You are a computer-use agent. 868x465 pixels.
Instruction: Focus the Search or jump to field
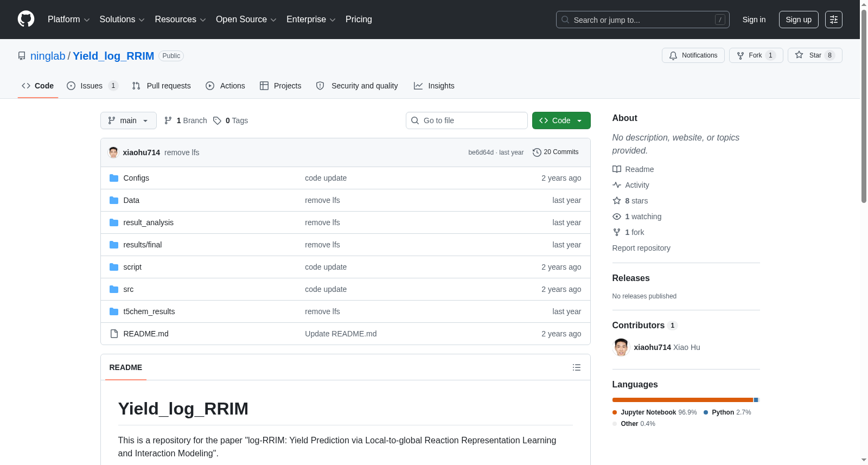click(643, 20)
